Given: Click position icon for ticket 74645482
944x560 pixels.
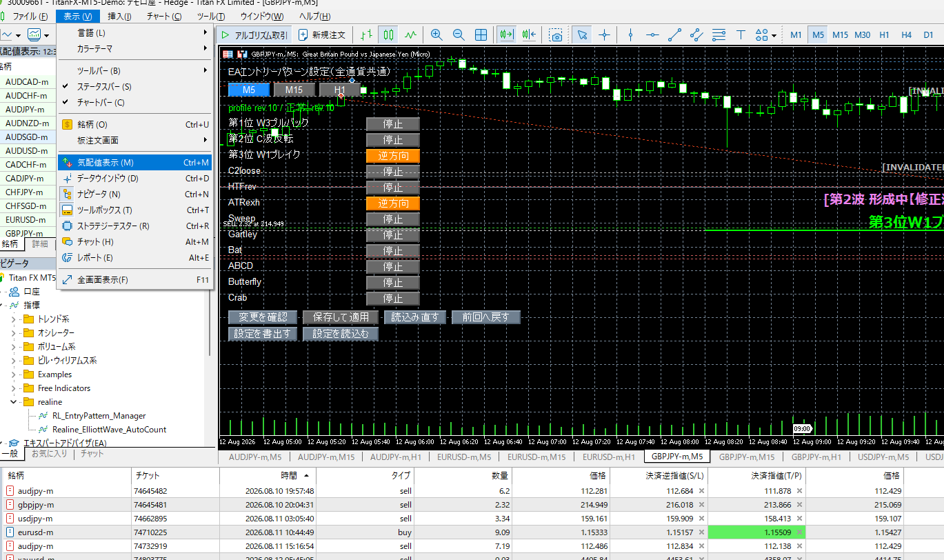Looking at the screenshot, I should (10, 491).
